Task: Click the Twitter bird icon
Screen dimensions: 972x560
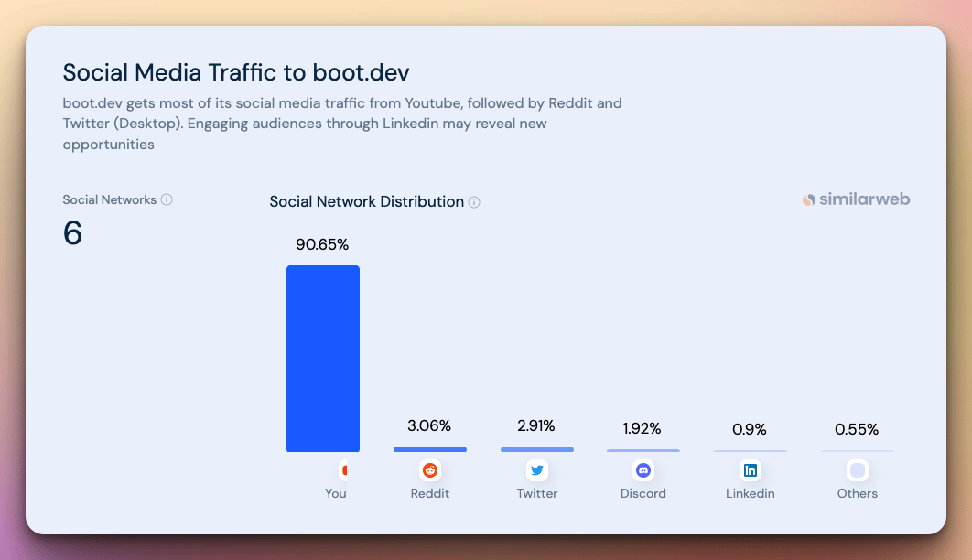Action: pos(537,470)
